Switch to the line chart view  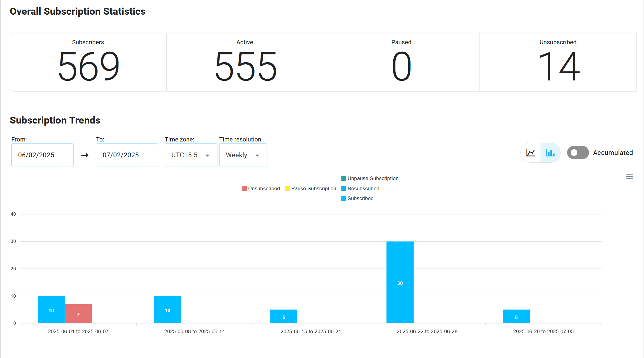(530, 153)
